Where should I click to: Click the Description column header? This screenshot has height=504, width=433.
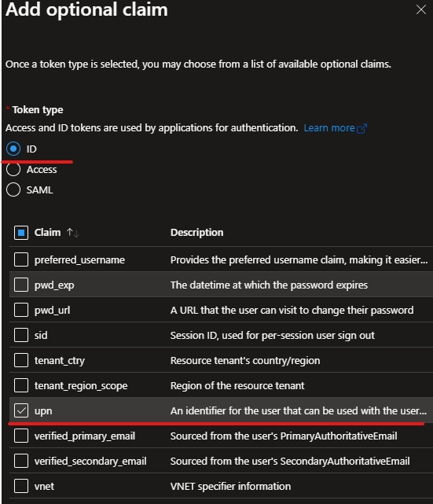coord(196,233)
